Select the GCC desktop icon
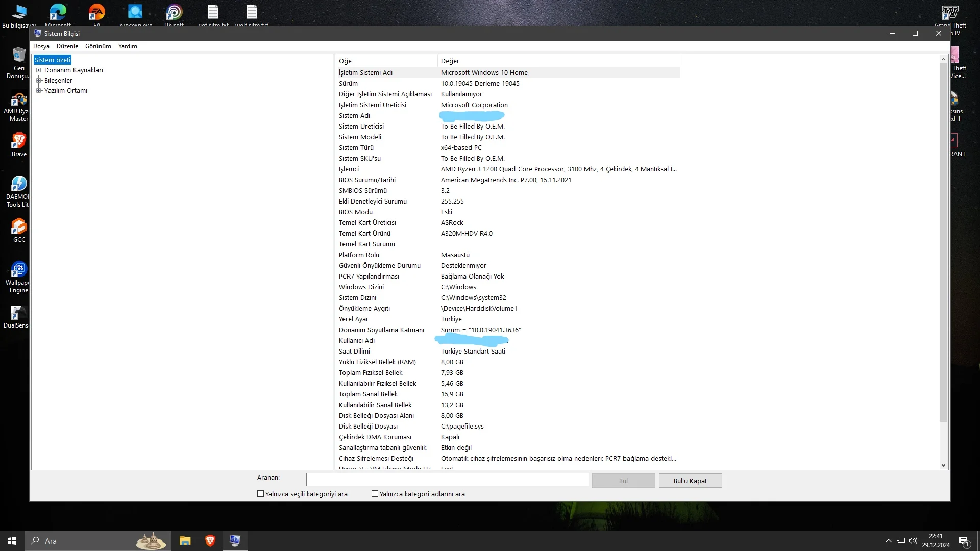 click(19, 231)
